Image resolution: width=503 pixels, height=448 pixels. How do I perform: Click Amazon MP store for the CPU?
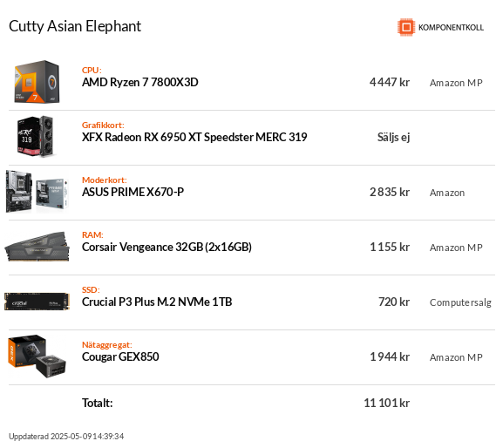point(456,83)
